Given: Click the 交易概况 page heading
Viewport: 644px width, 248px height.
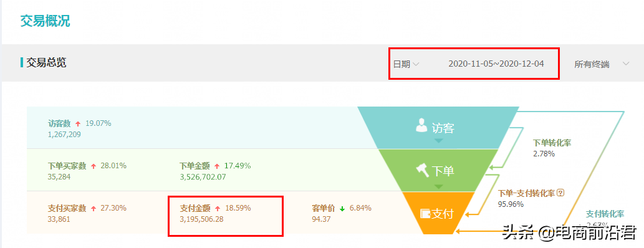Looking at the screenshot, I should pyautogui.click(x=45, y=21).
